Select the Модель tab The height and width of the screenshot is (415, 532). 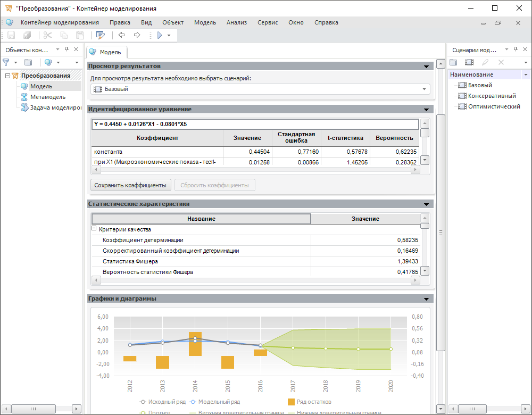click(x=106, y=52)
